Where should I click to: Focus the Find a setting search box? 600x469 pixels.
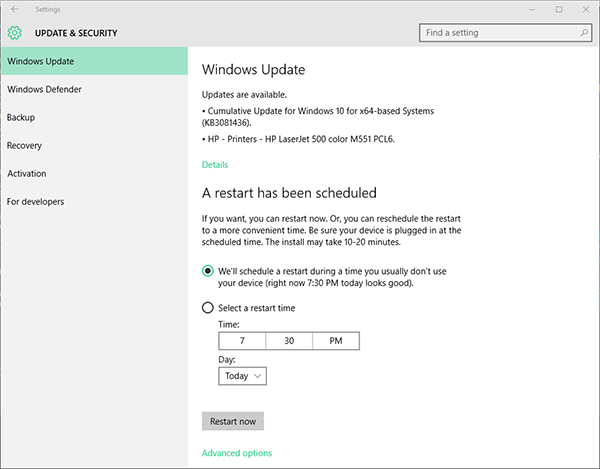coord(505,33)
